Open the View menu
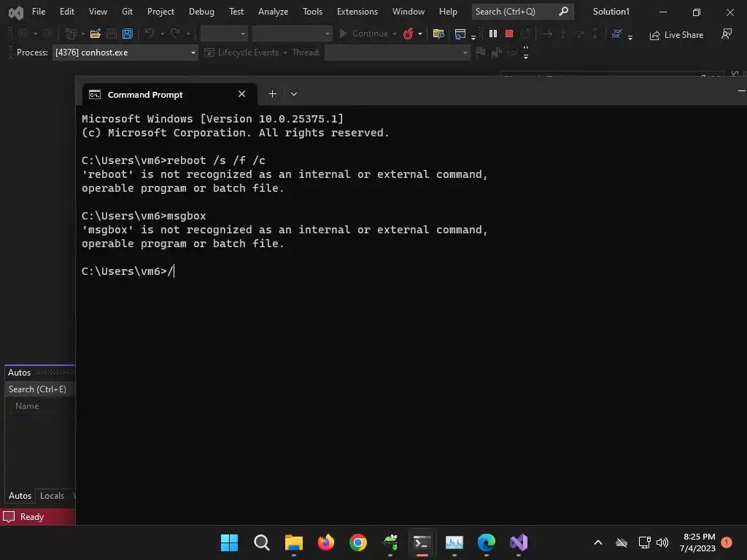 (x=98, y=12)
